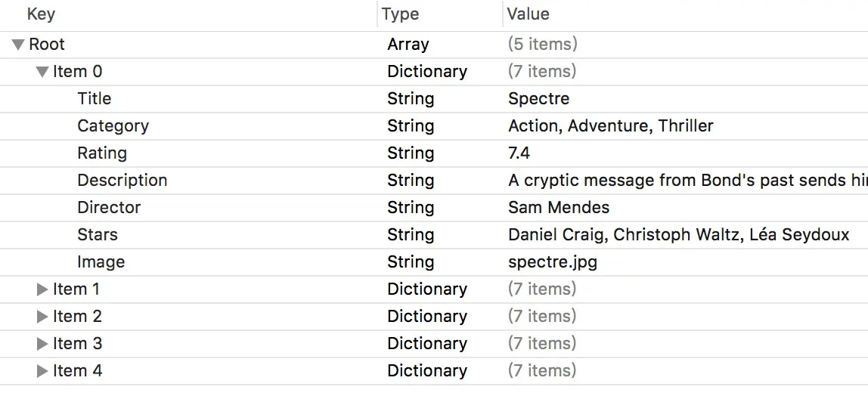Click the spectre.jpg image value
Viewport: 868px width, 393px height.
pos(553,262)
